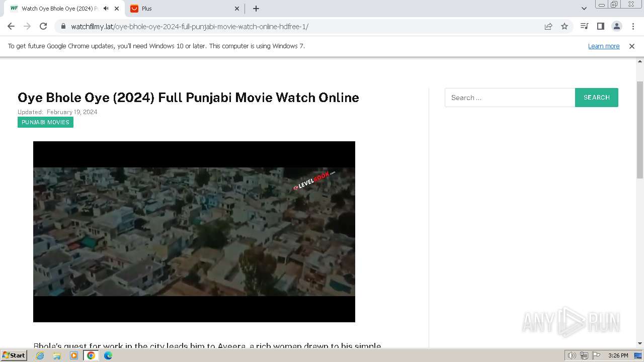
Task: Toggle the browser side panel
Action: [x=600, y=26]
